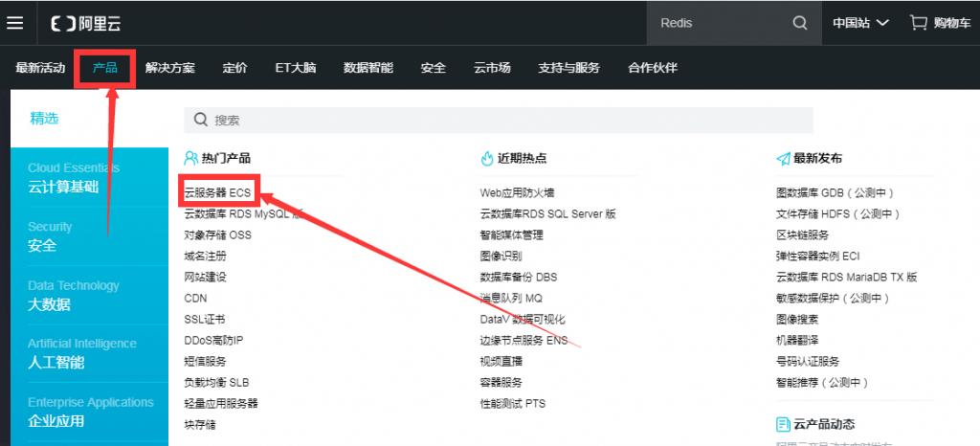The image size is (980, 446).
Task: Select 大数据 Data Technology category
Action: 89,295
